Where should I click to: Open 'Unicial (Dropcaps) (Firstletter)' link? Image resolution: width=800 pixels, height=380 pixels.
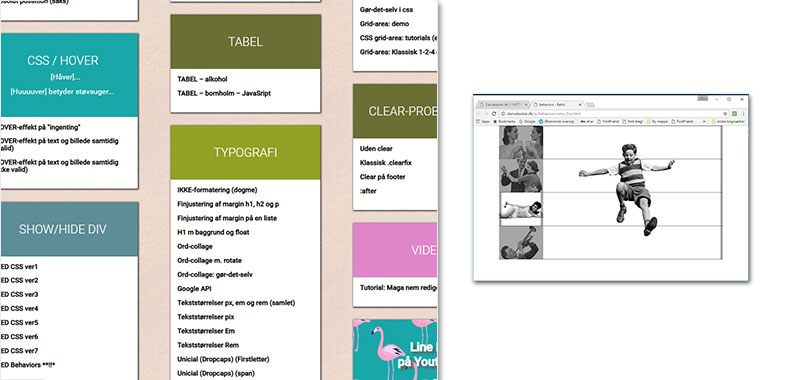pos(223,359)
